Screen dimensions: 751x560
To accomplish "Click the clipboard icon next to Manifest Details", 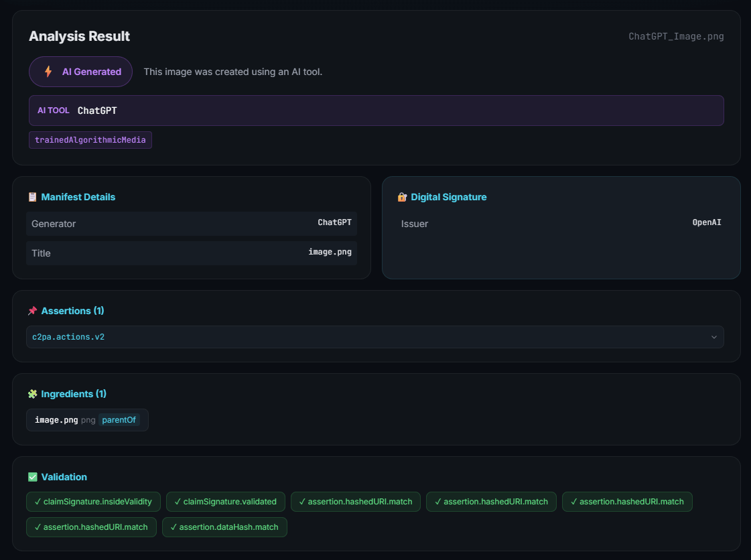I will 31,196.
